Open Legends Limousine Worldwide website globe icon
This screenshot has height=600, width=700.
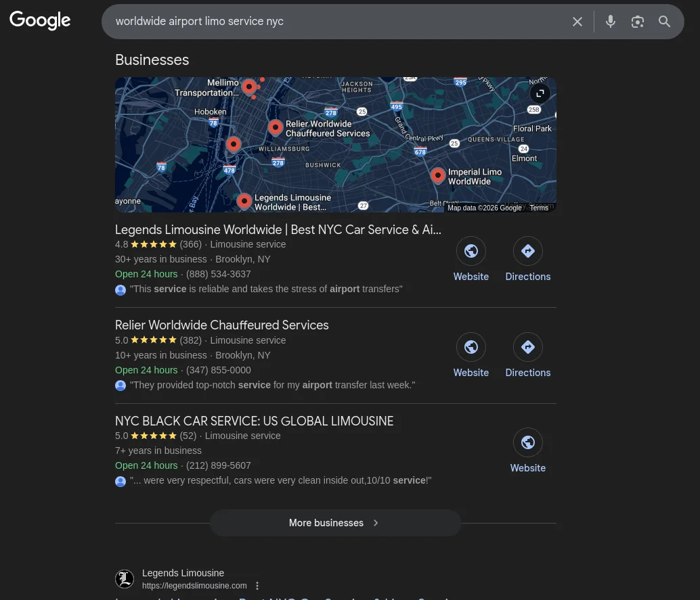tap(471, 251)
